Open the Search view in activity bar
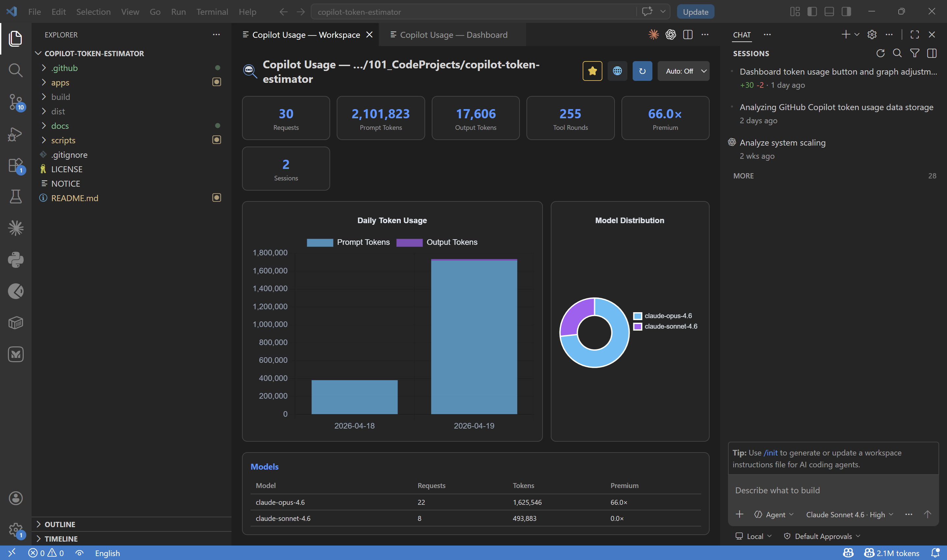 pos(15,70)
